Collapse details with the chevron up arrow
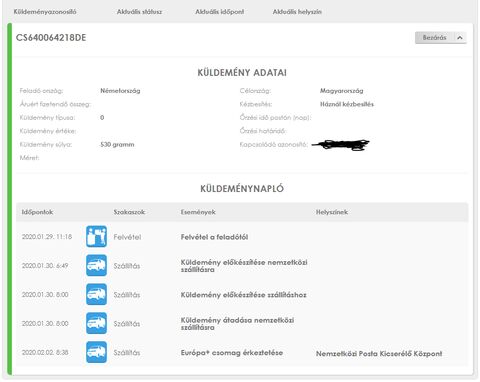The height and width of the screenshot is (382, 480). pos(460,38)
